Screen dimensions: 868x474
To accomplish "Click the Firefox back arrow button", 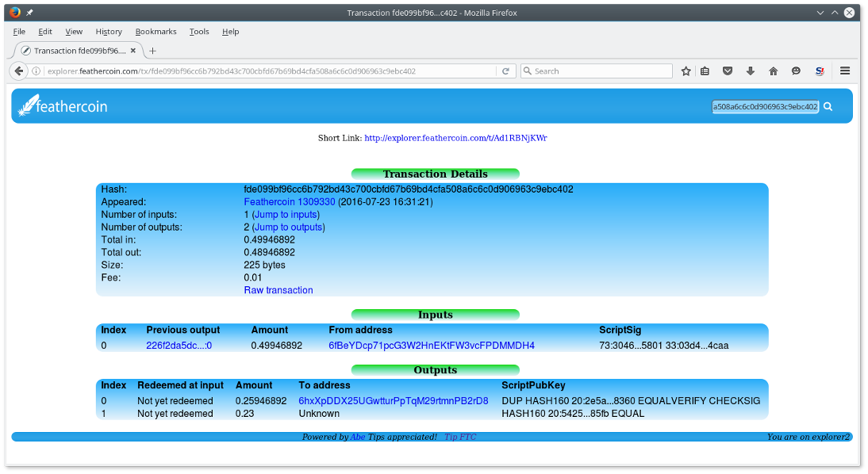I will point(19,71).
